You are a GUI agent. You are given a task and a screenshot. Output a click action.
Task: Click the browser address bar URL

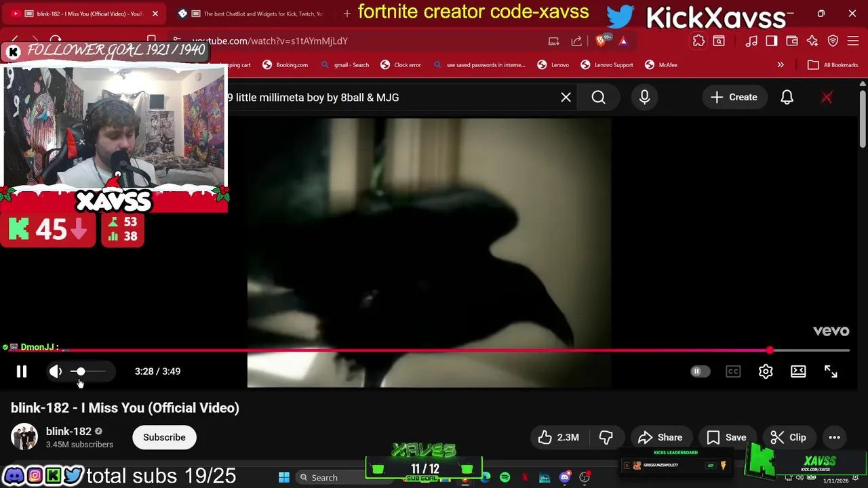(x=270, y=41)
